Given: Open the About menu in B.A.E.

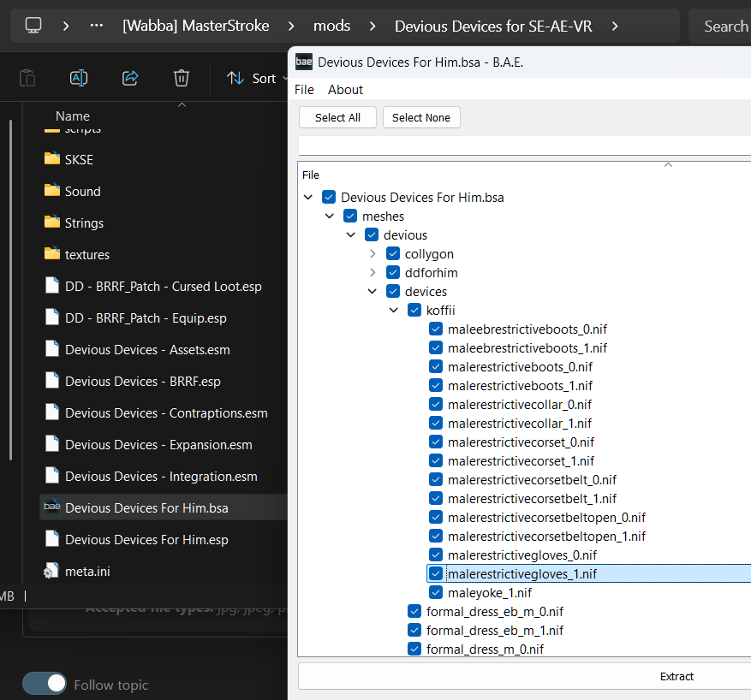Looking at the screenshot, I should point(345,89).
